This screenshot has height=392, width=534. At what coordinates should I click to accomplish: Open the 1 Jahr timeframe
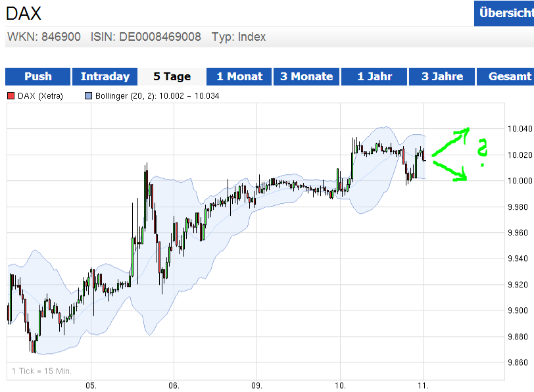pos(374,77)
